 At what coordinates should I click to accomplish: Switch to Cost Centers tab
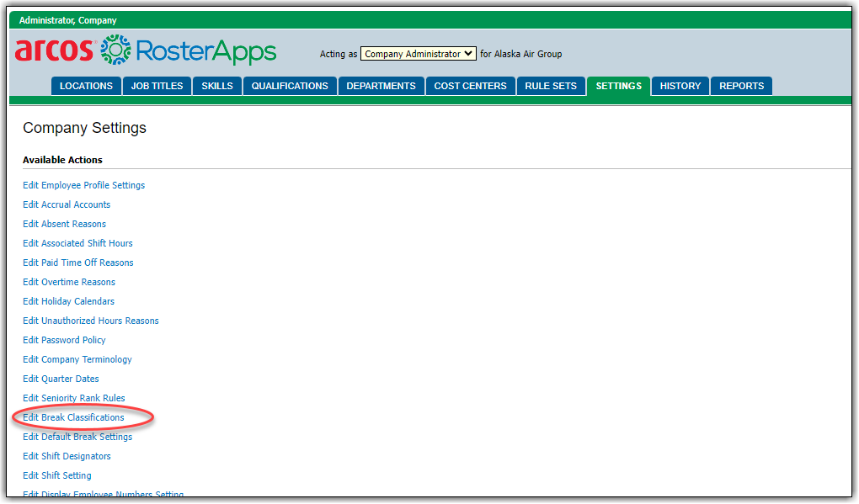pyautogui.click(x=470, y=86)
